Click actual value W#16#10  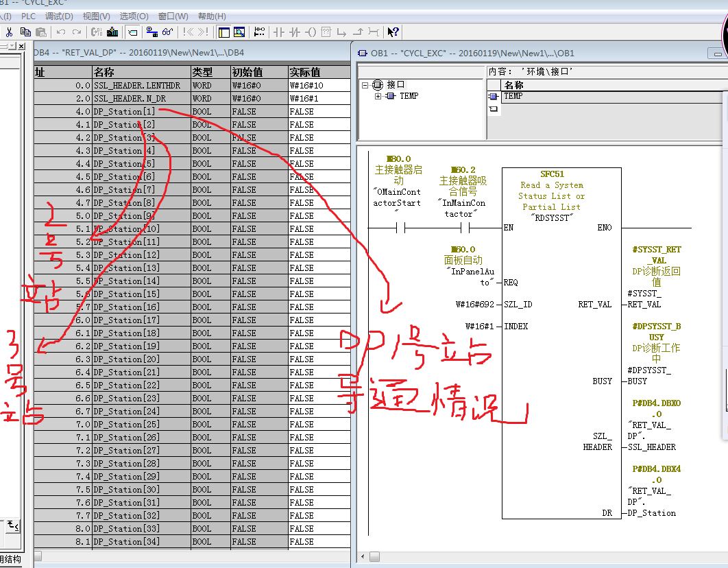[x=306, y=86]
